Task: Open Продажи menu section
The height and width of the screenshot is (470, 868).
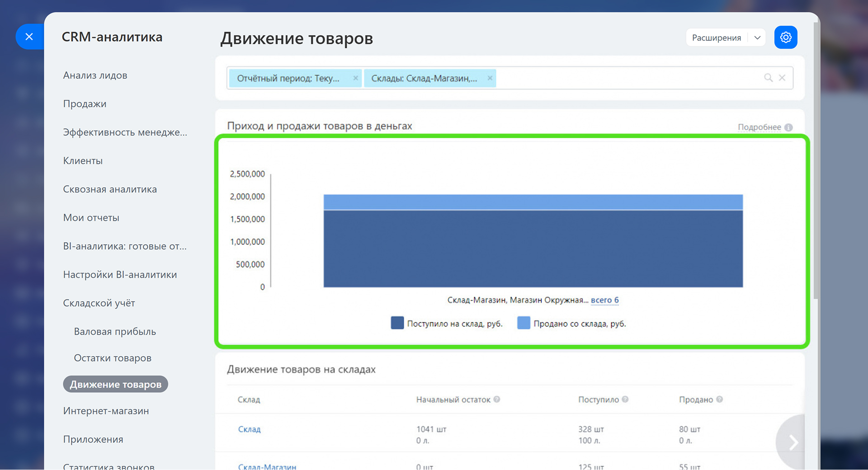Action: (x=85, y=104)
